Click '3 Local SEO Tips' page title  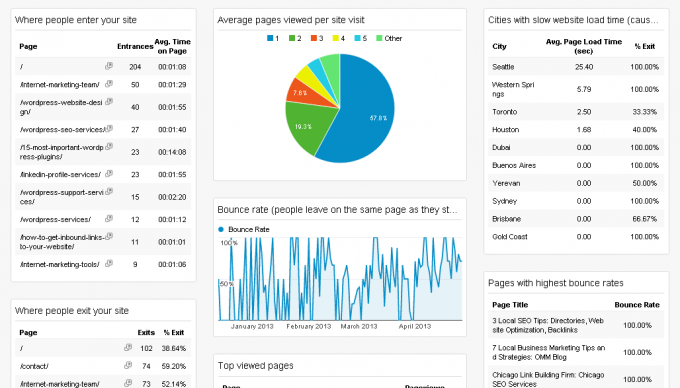click(x=548, y=325)
